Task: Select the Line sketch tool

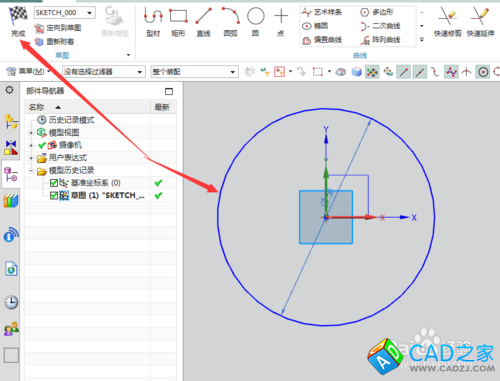Action: (203, 16)
